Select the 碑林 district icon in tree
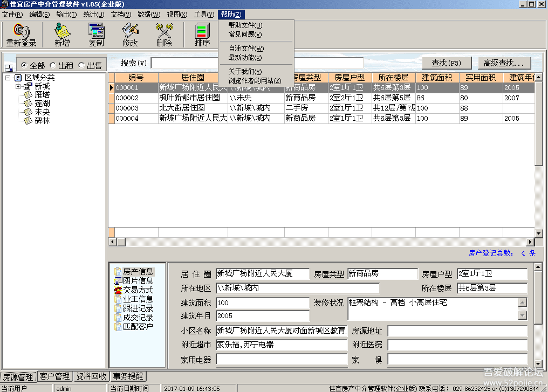Image resolution: width=548 pixels, height=392 pixels. click(28, 121)
